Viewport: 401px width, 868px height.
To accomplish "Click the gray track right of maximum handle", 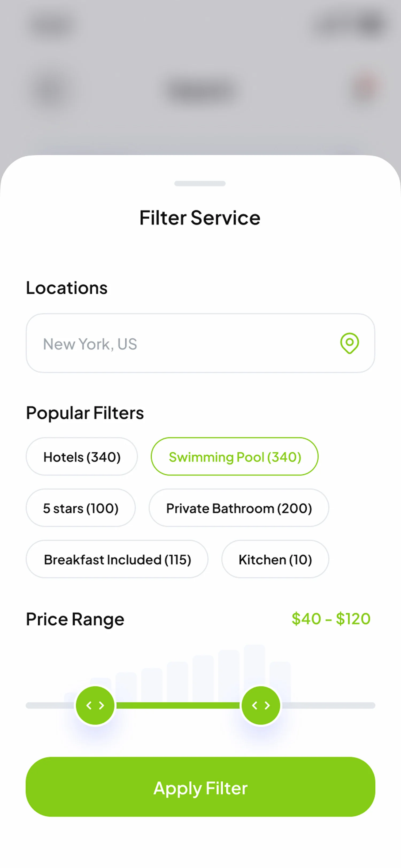I will (x=329, y=705).
